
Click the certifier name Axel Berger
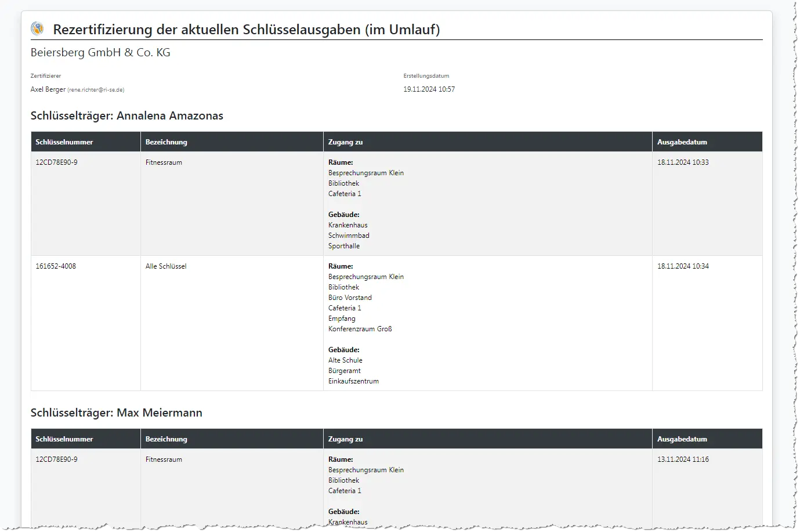point(48,89)
